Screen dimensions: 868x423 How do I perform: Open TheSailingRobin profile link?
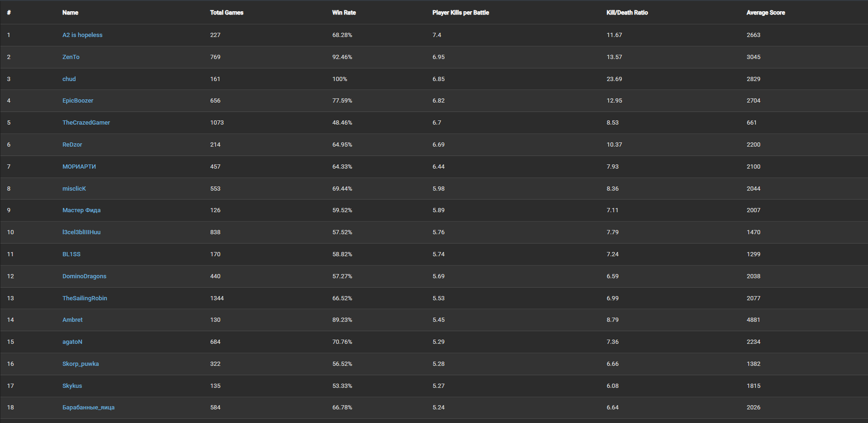[85, 298]
